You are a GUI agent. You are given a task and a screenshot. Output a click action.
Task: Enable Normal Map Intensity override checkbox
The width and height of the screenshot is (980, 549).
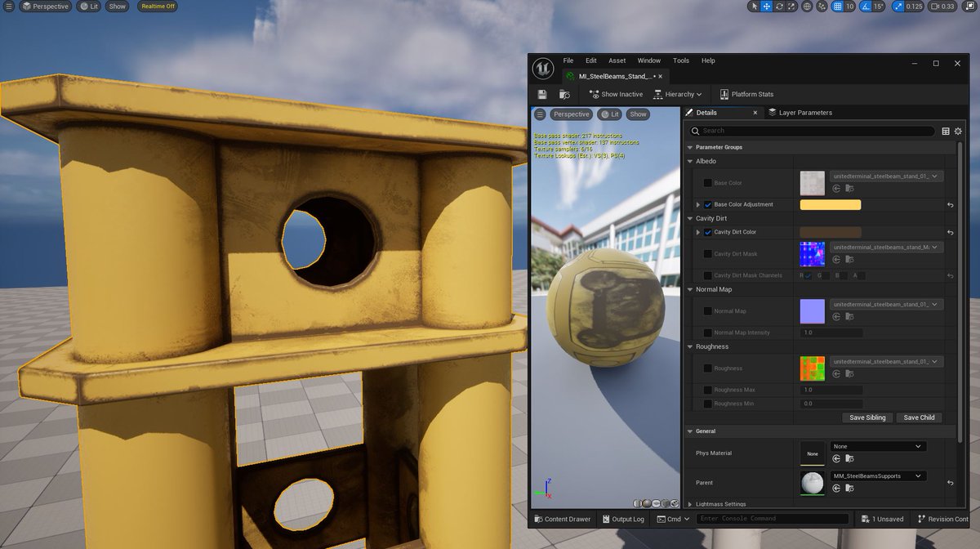[x=708, y=333]
